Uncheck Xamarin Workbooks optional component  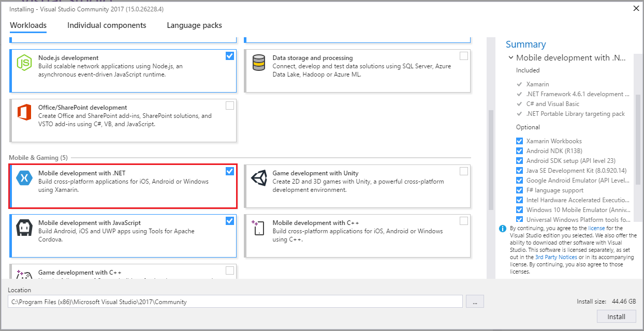(520, 141)
